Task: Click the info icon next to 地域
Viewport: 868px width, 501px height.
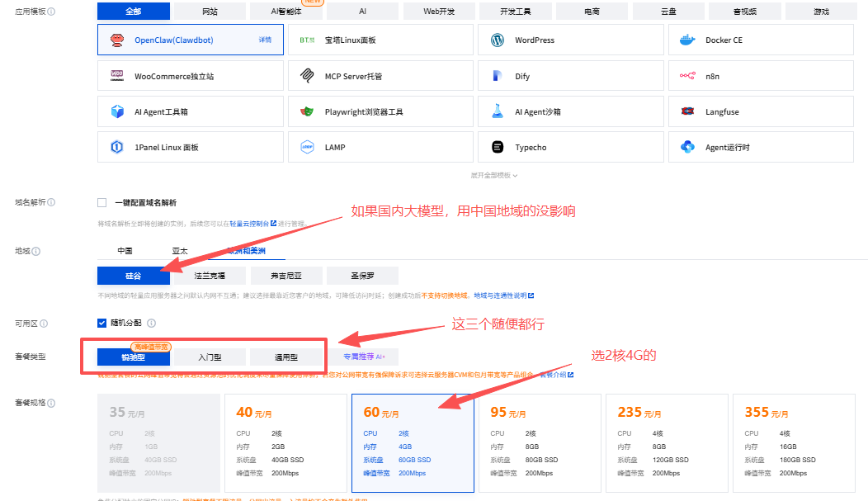Action: pyautogui.click(x=36, y=251)
